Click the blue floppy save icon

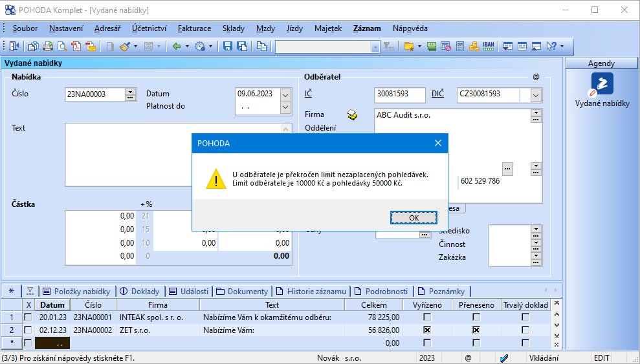click(228, 47)
